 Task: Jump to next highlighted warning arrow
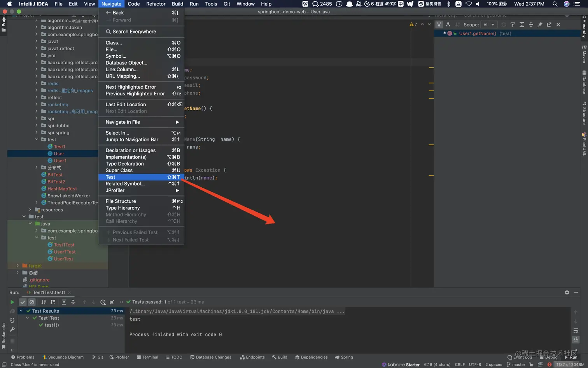429,24
